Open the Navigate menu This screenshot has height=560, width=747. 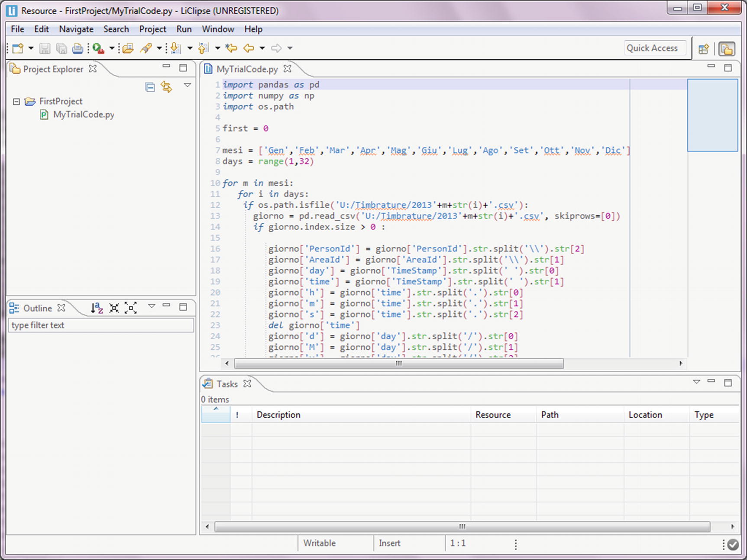76,29
